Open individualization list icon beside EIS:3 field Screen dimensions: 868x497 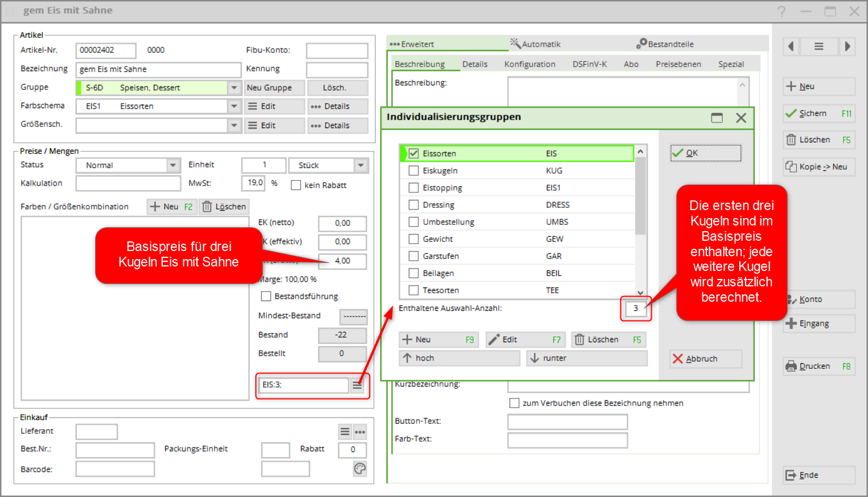[x=357, y=385]
